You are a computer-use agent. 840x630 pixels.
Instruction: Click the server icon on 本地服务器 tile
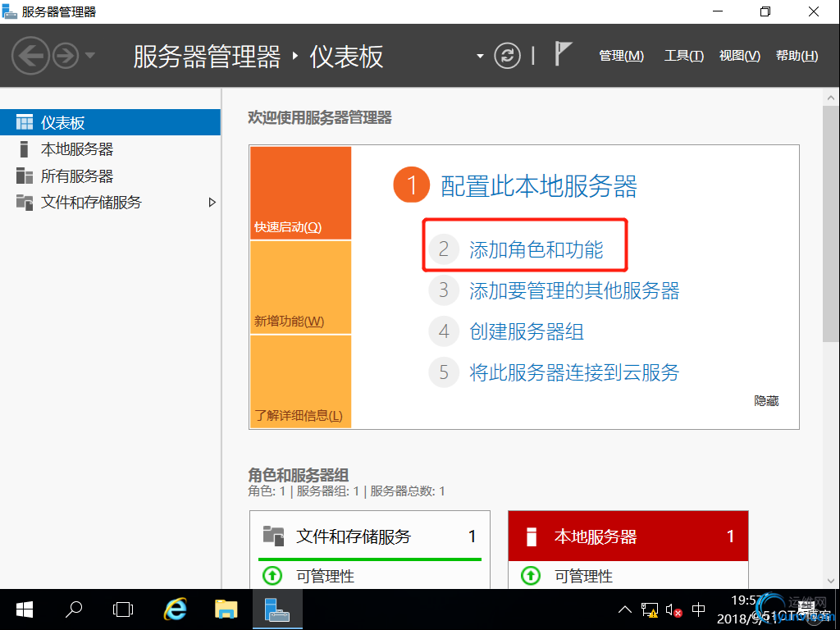(531, 536)
